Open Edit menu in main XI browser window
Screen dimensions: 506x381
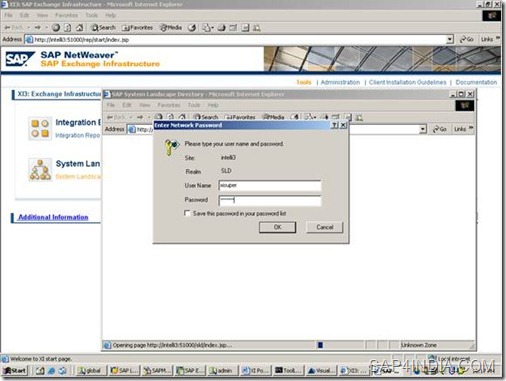pos(24,15)
